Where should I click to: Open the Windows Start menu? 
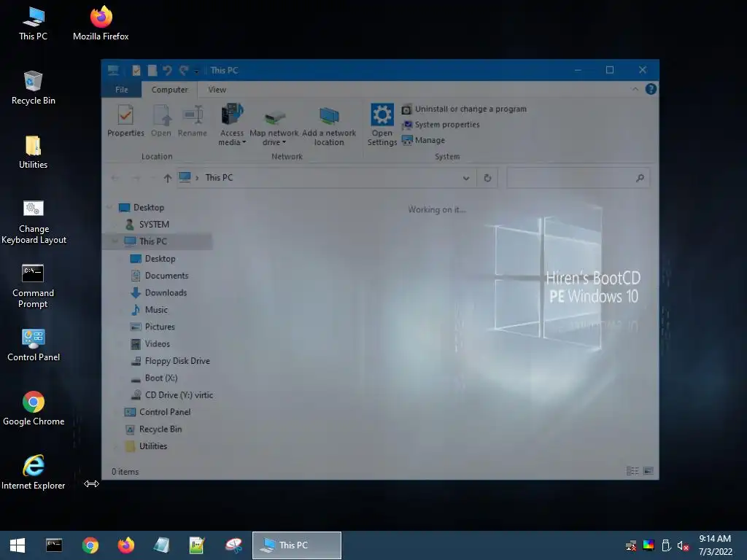point(18,545)
